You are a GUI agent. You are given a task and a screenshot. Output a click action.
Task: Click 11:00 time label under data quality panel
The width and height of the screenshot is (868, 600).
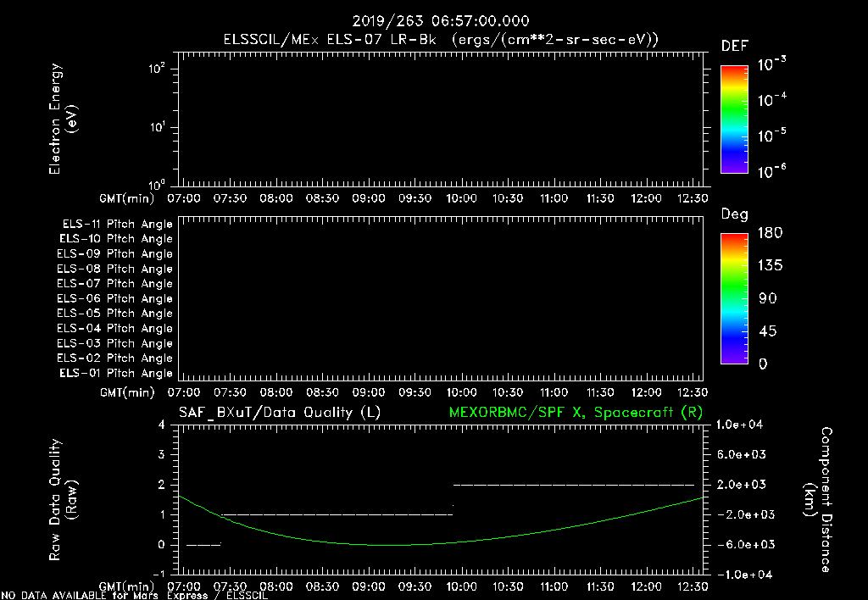pos(554,586)
